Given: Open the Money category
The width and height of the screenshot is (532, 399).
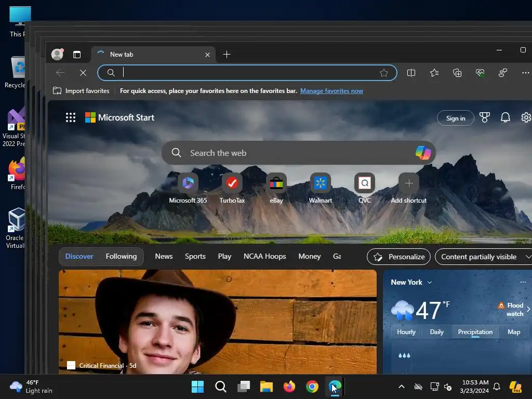Looking at the screenshot, I should [x=310, y=257].
